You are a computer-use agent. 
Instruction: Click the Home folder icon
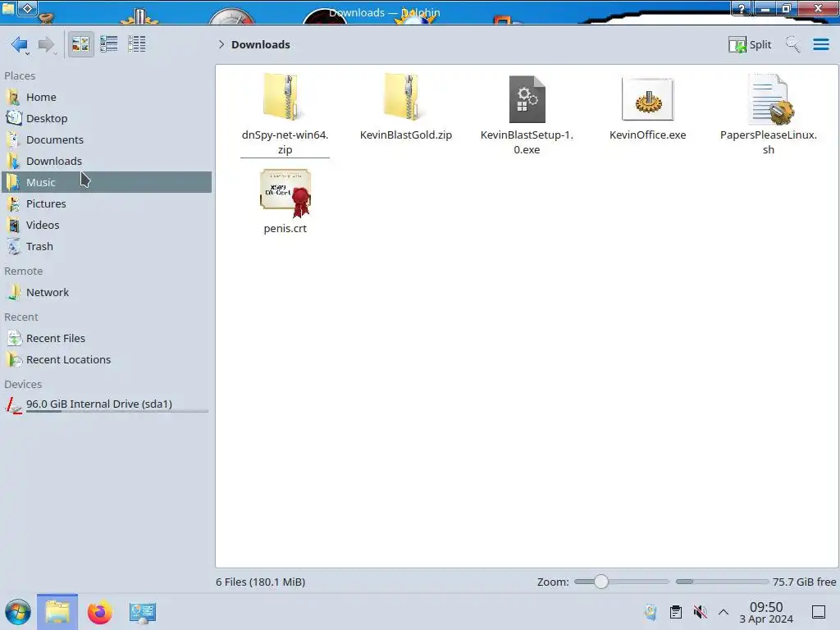coord(13,97)
